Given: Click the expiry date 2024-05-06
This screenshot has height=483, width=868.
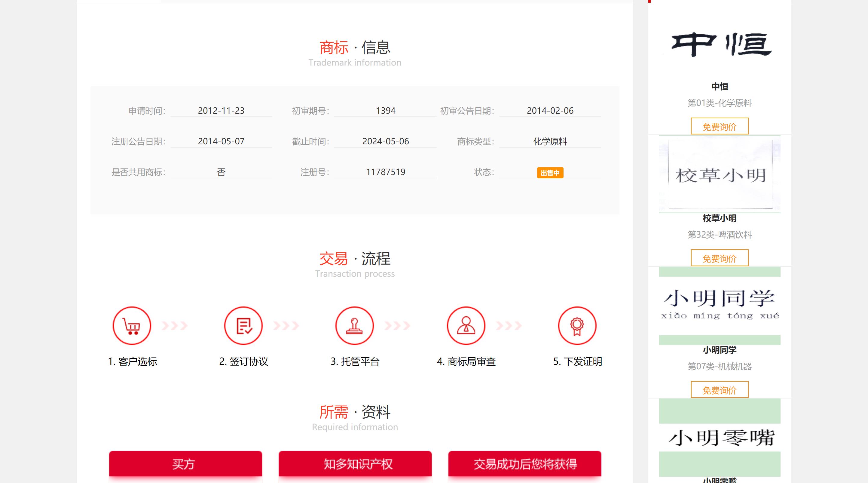Looking at the screenshot, I should (386, 141).
